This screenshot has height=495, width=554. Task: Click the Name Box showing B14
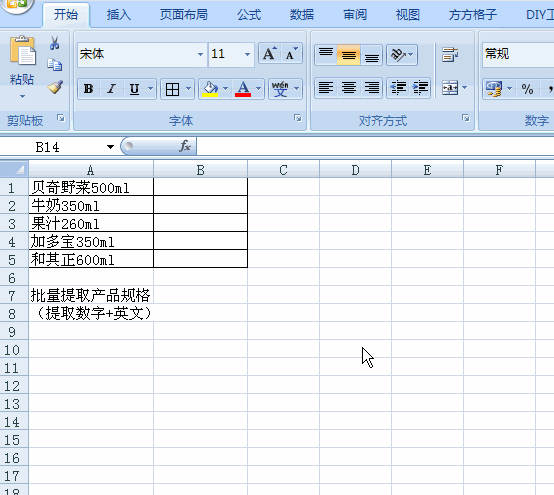(53, 147)
